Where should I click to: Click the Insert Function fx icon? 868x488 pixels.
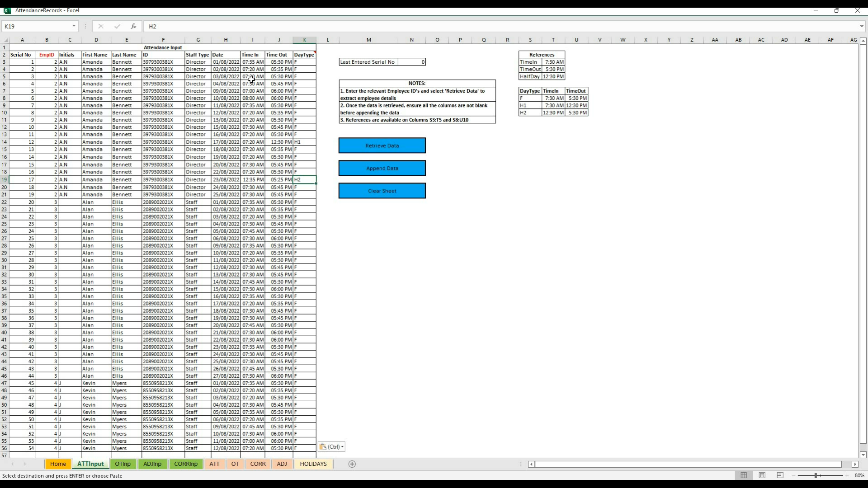click(133, 26)
